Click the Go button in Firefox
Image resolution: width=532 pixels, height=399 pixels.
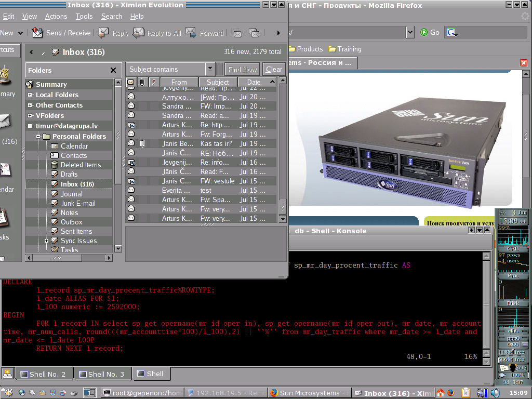[x=430, y=32]
